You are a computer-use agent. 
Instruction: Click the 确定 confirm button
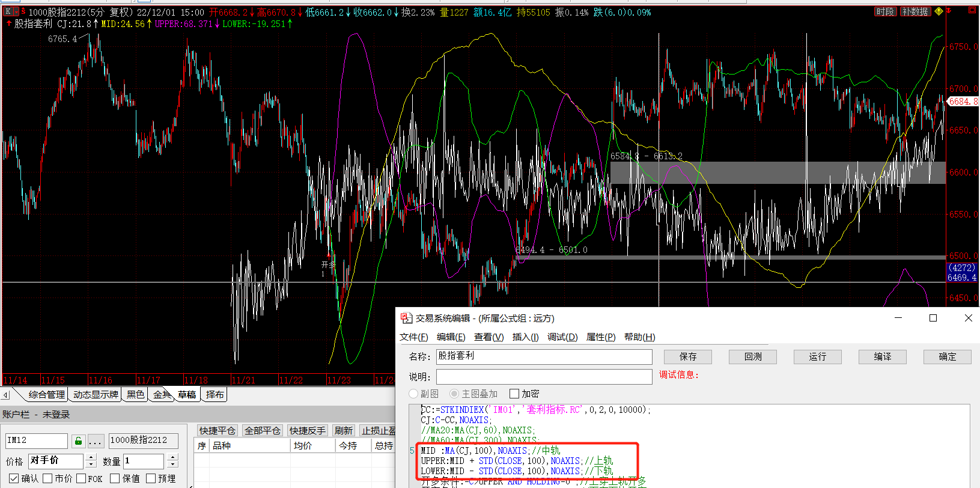click(x=948, y=357)
